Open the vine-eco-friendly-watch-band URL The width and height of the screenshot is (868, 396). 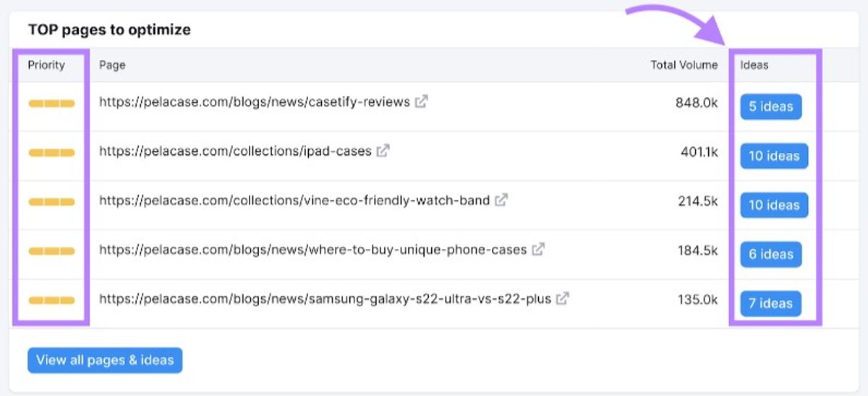coord(294,201)
